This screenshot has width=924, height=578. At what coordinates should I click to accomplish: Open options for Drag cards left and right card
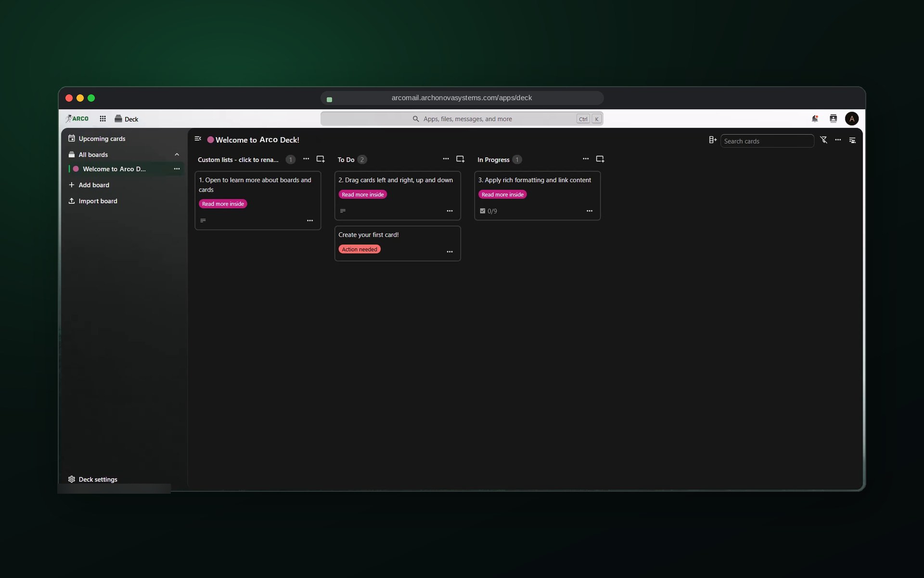449,211
